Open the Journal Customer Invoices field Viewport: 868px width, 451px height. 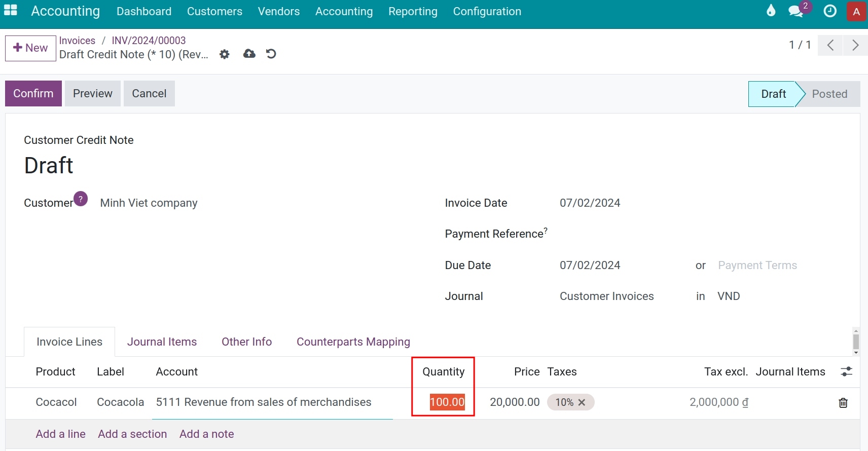click(x=607, y=296)
